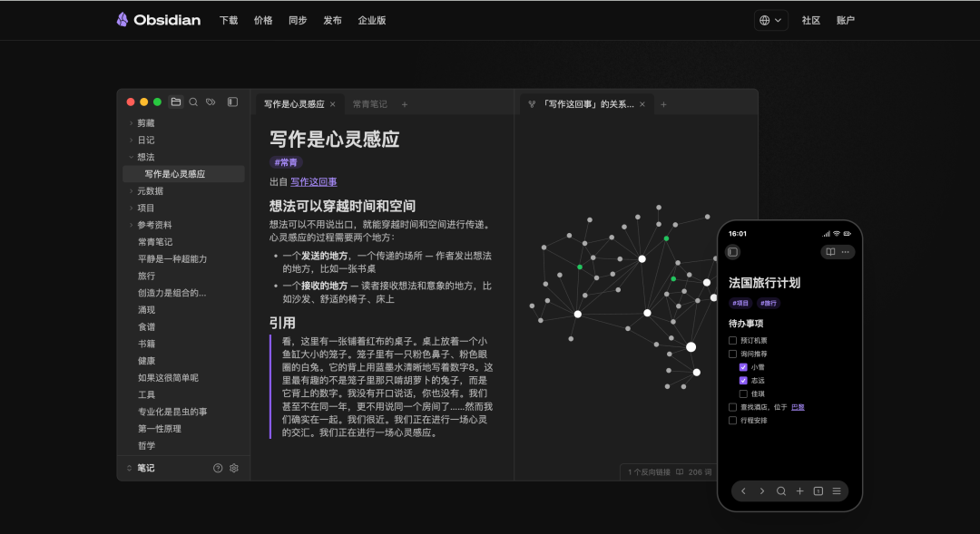Click the 巴黎 link on the phone note
Image resolution: width=980 pixels, height=534 pixels.
click(799, 407)
